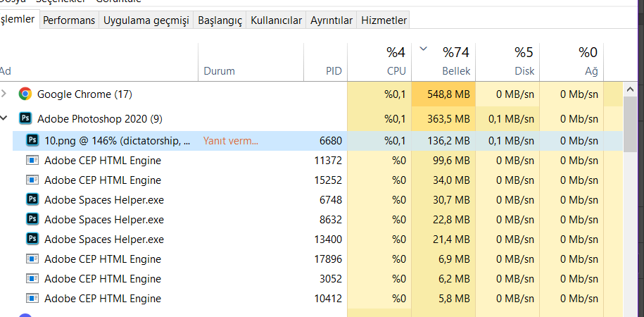Screen dimensions: 644x317
Task: Expand the Google Chrome process group
Action: (x=6, y=94)
